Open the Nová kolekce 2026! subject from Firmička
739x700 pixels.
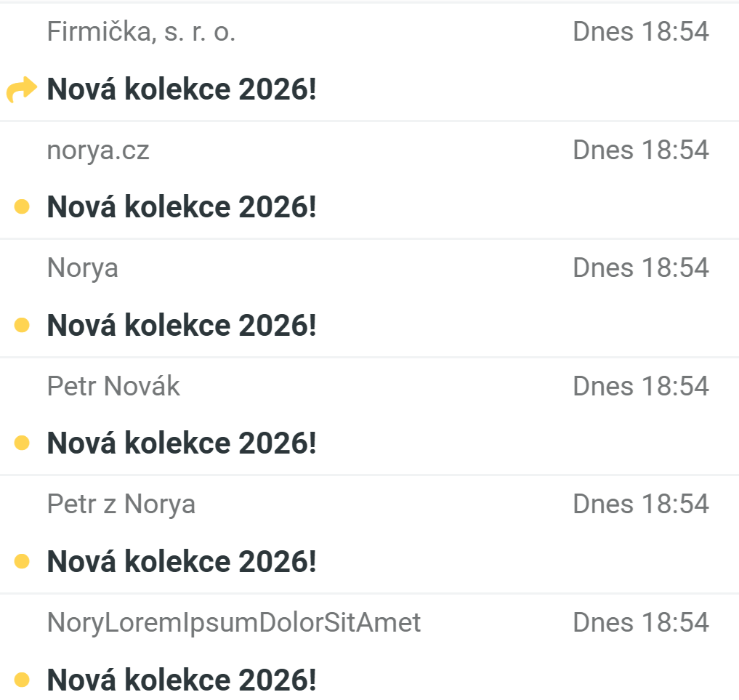(x=182, y=90)
